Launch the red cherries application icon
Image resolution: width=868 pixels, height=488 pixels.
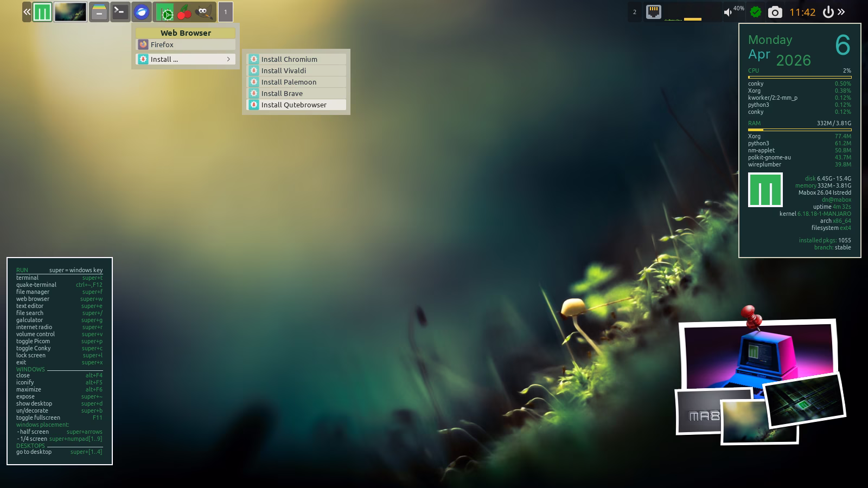point(184,12)
